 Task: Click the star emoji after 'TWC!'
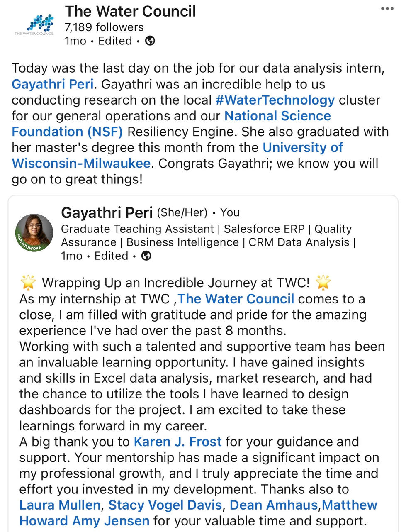(x=323, y=283)
